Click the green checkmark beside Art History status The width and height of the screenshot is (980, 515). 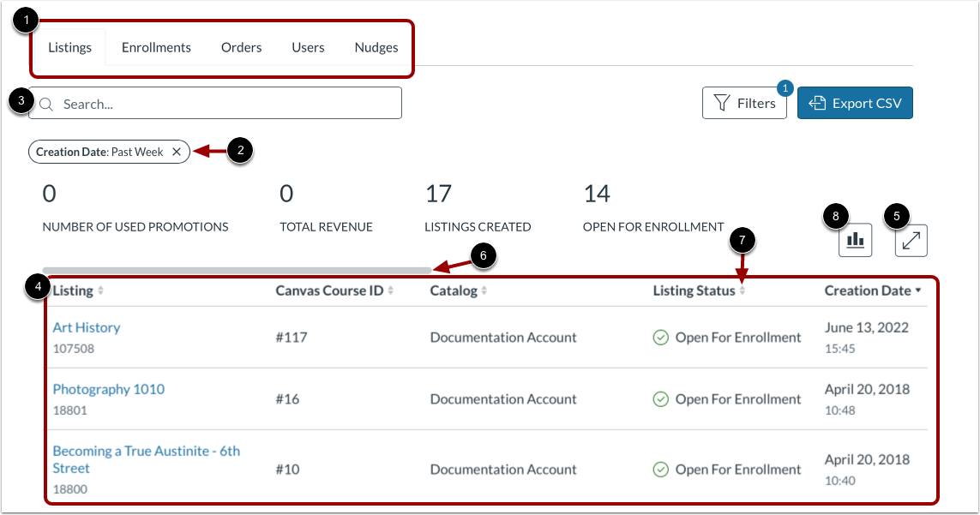click(660, 337)
